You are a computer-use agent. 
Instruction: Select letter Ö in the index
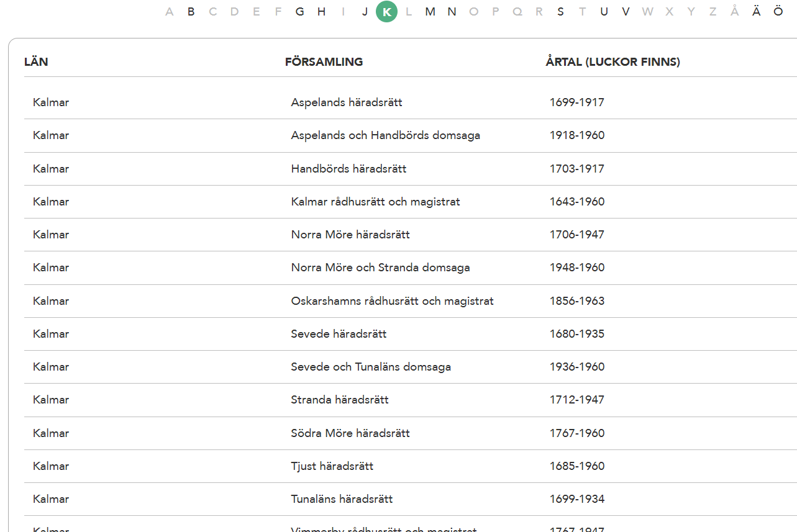(x=778, y=11)
